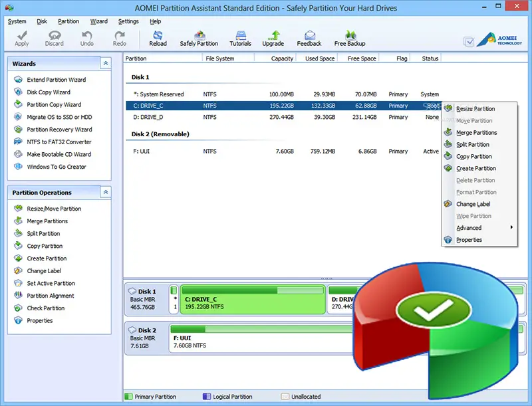Viewport: 532px width, 406px height.
Task: Click Migrate OS to SSD or HDD
Action: pos(59,117)
